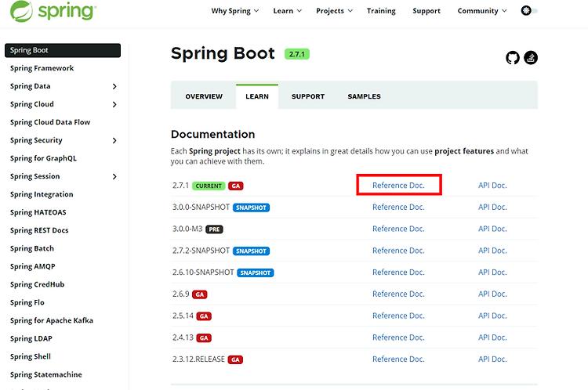Screen dimensions: 588x390
Task: Open API Doc. for 2.7.1
Action: (492, 186)
